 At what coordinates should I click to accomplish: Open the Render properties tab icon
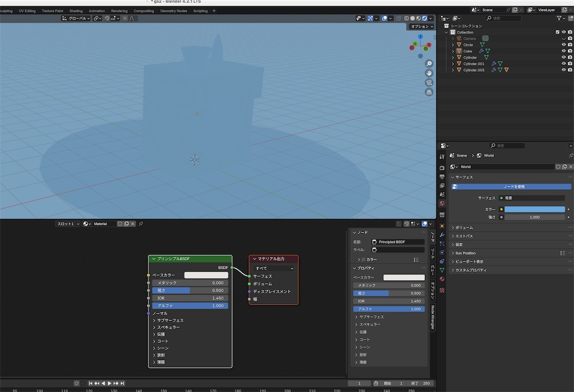tap(442, 168)
